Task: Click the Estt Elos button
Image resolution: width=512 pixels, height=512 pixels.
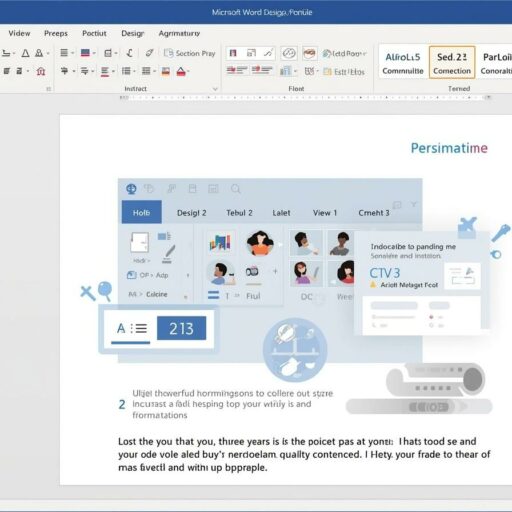Action: click(344, 72)
